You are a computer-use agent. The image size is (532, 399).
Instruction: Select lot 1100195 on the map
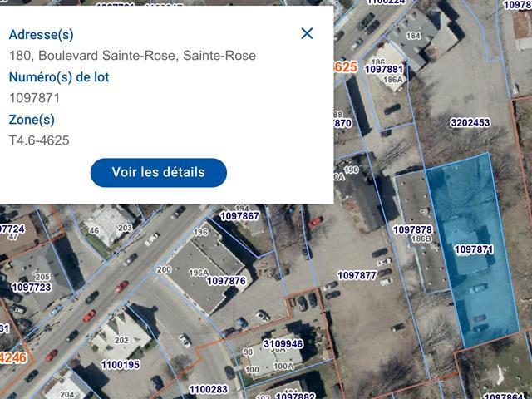(121, 365)
